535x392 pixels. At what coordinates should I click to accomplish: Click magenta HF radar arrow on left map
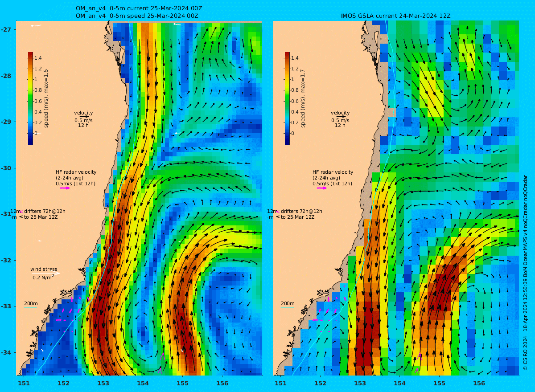click(65, 188)
